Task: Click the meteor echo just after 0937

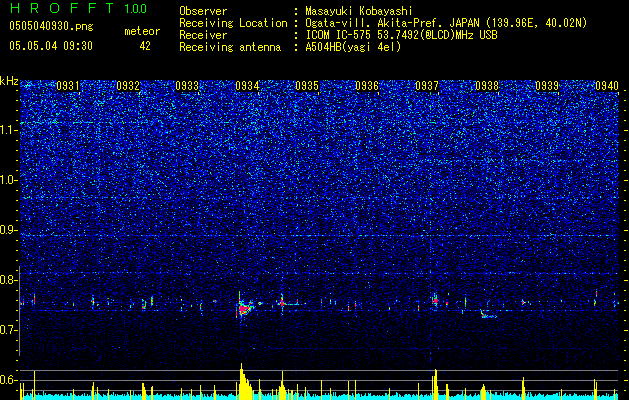Action: tap(435, 301)
